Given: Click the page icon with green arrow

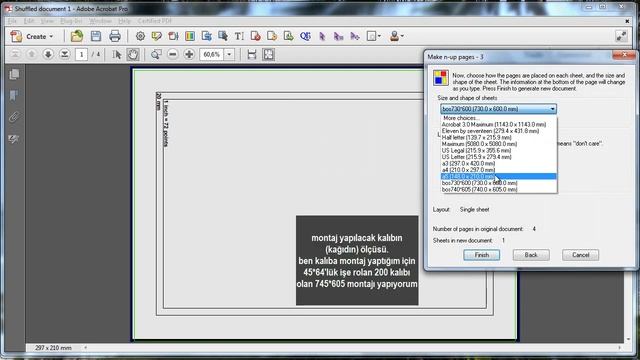Looking at the screenshot, I should point(288,36).
